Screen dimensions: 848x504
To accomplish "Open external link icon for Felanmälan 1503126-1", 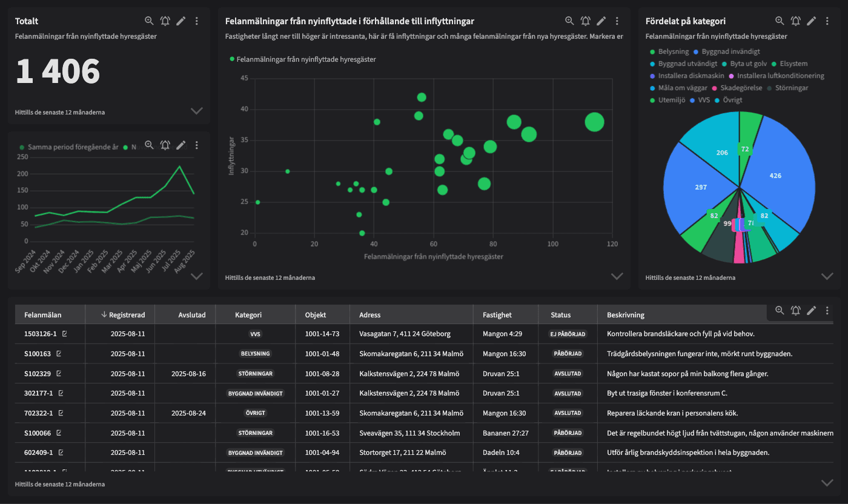I will (65, 334).
